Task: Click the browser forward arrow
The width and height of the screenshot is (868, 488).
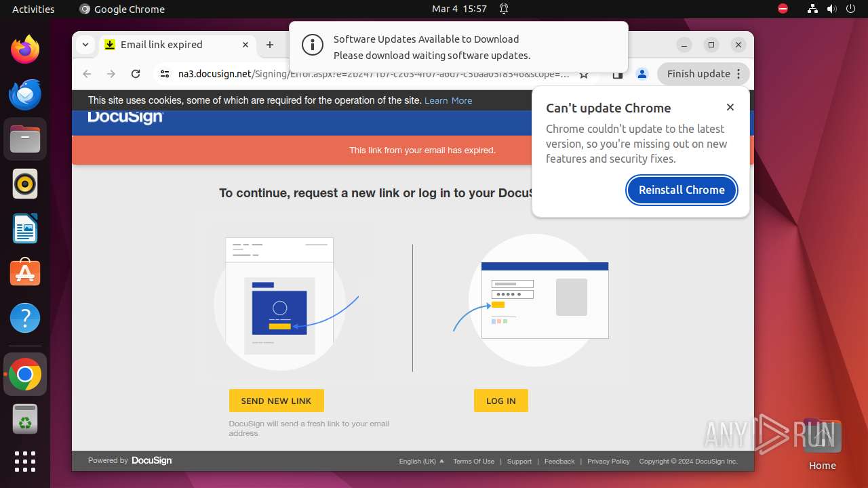Action: [111, 74]
